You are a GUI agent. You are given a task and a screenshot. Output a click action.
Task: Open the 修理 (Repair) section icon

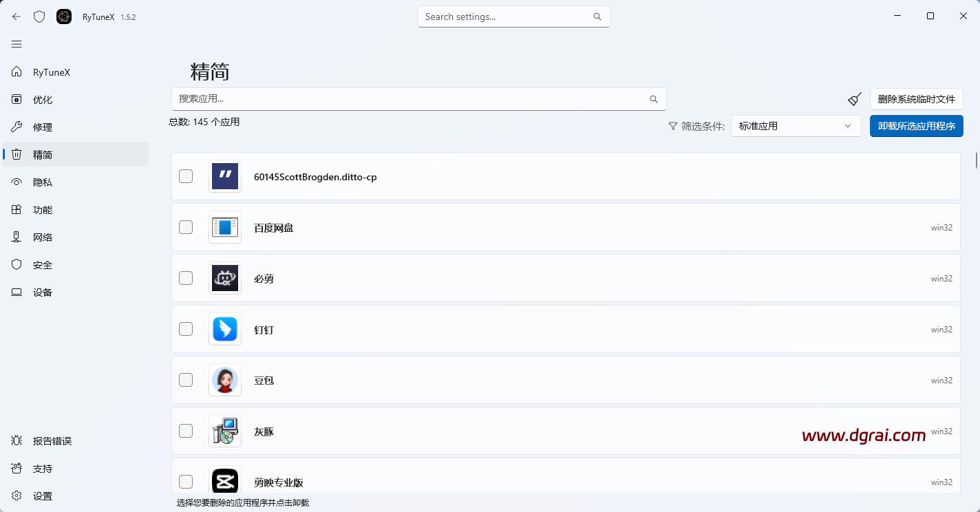coord(17,127)
